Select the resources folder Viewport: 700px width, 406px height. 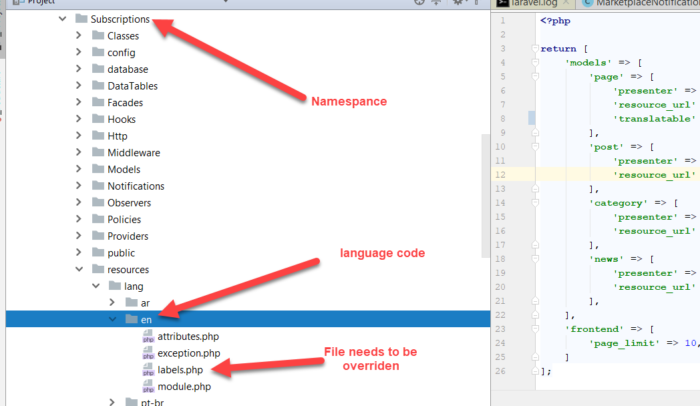coord(128,269)
